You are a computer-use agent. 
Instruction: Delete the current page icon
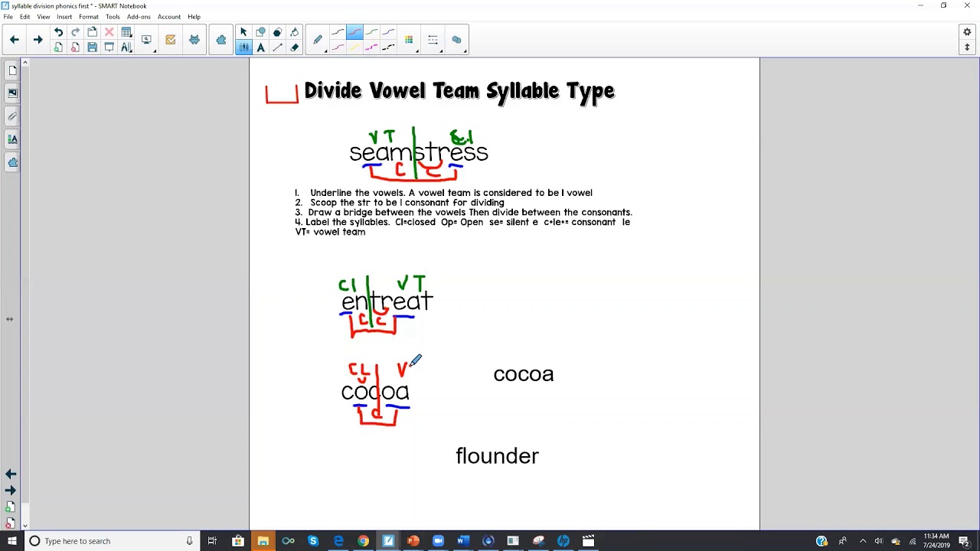[75, 47]
